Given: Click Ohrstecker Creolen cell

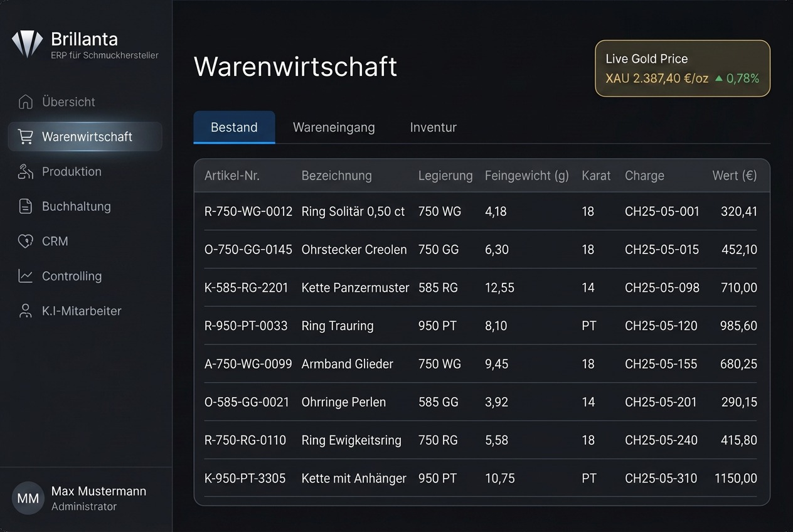Looking at the screenshot, I should pos(354,250).
